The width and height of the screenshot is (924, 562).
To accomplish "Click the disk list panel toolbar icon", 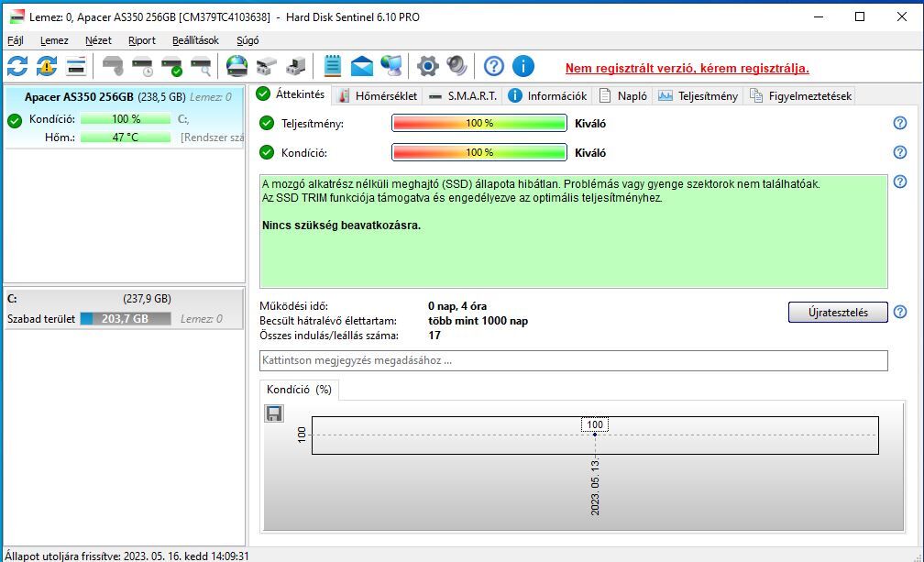I will click(x=76, y=66).
